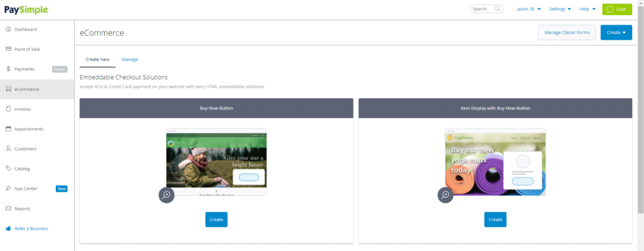644x251 pixels.
Task: Open Reports in the sidebar
Action: tap(37, 208)
